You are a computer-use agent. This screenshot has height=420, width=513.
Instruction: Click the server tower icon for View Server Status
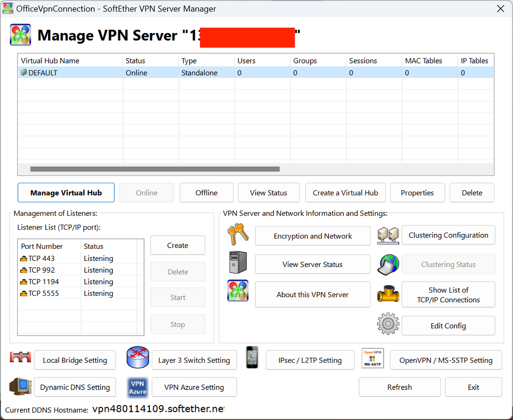coord(238,262)
